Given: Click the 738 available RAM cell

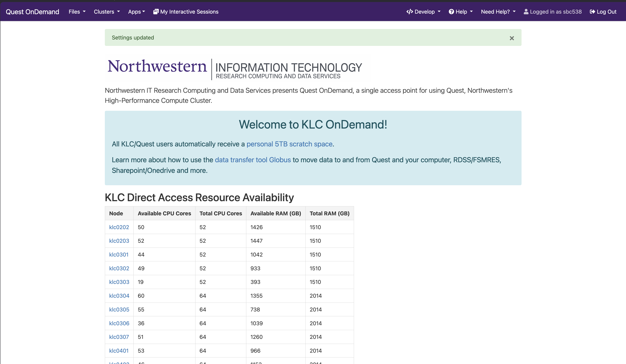Looking at the screenshot, I should point(276,310).
